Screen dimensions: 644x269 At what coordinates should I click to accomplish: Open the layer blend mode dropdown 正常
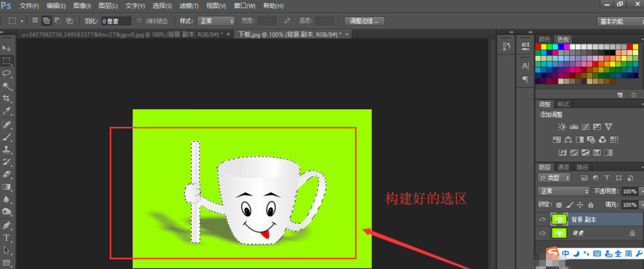(x=563, y=192)
